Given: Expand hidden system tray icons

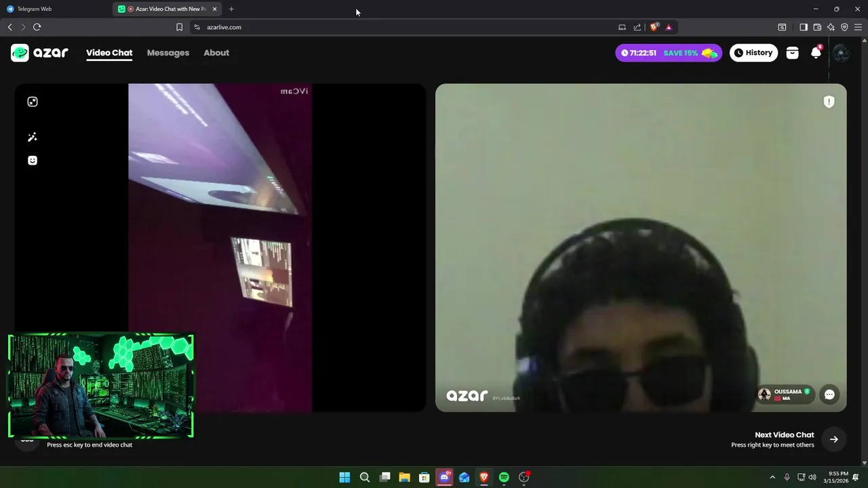Looking at the screenshot, I should pos(772,477).
